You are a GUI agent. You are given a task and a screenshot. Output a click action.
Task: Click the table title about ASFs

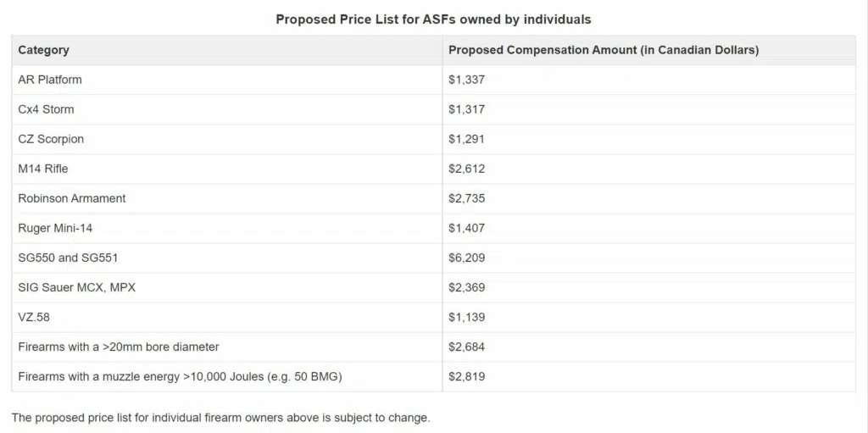click(433, 19)
